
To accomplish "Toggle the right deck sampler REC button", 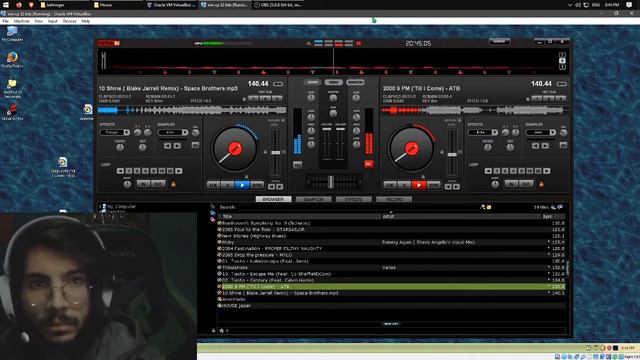I will pos(563,145).
